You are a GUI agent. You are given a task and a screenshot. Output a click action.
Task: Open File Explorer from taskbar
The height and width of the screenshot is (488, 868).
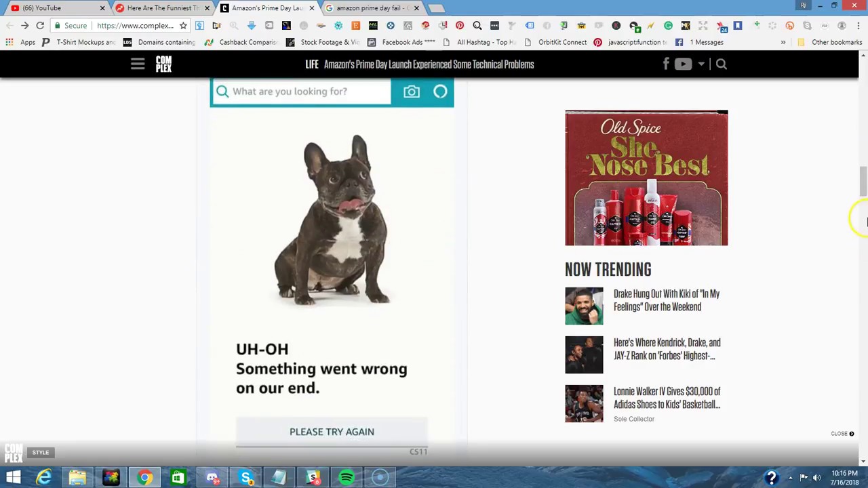(x=77, y=478)
